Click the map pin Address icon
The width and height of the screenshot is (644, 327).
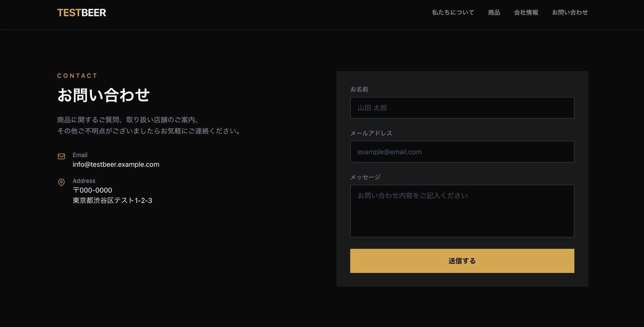pos(61,182)
